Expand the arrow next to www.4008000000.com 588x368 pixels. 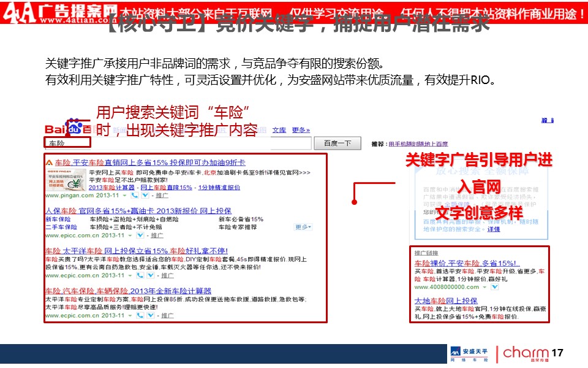click(x=484, y=287)
